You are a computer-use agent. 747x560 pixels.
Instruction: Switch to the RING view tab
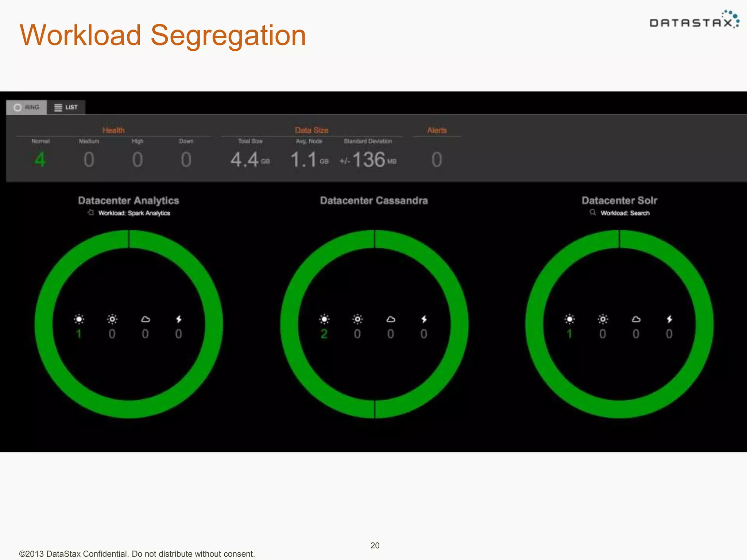[x=27, y=107]
